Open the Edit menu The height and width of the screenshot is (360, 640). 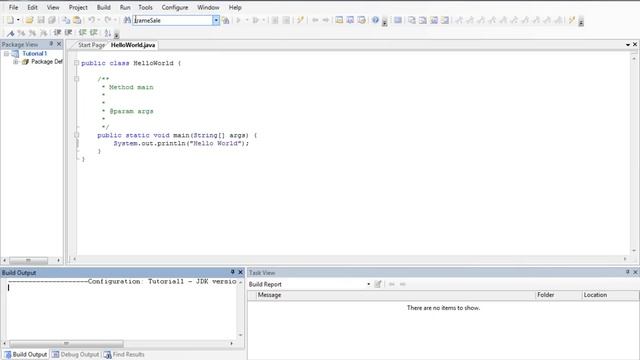(33, 7)
